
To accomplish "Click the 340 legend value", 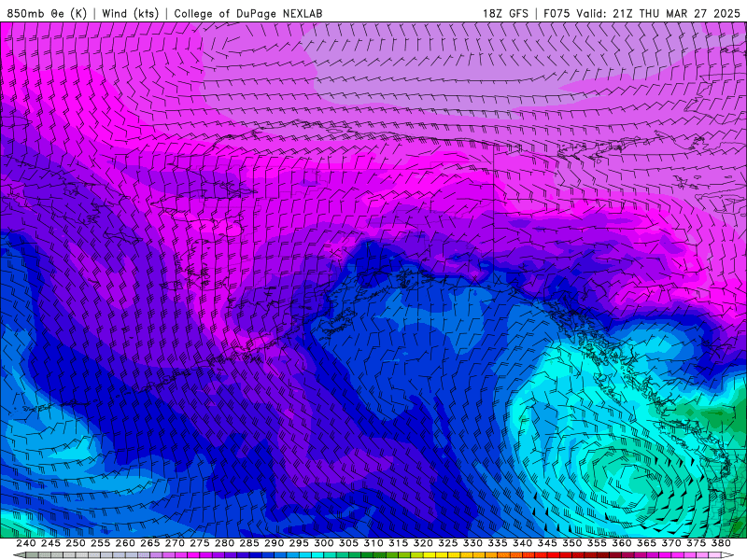I will click(522, 543).
